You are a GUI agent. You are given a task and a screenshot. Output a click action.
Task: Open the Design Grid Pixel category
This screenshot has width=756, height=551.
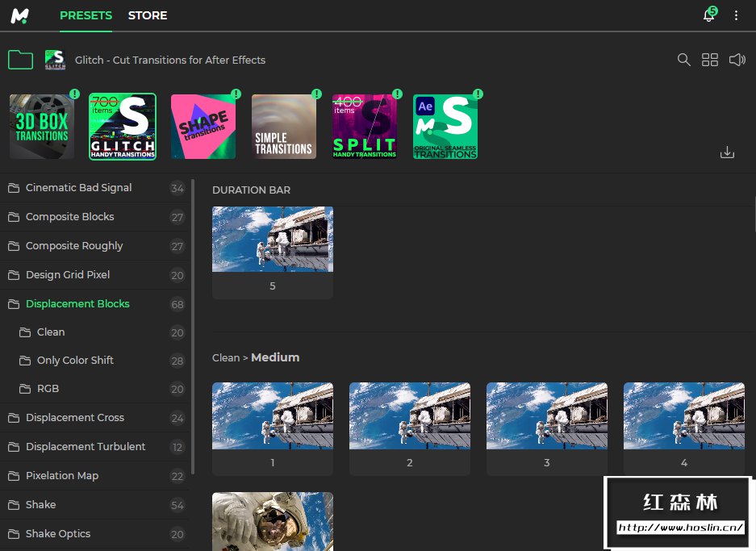tap(94, 275)
